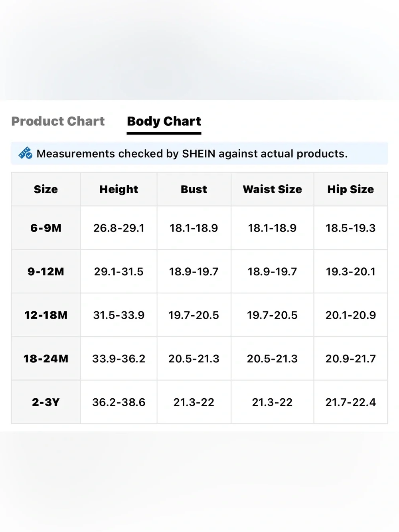Image resolution: width=399 pixels, height=532 pixels.
Task: Click the SHEIN measurements notice banner
Action: [x=199, y=153]
